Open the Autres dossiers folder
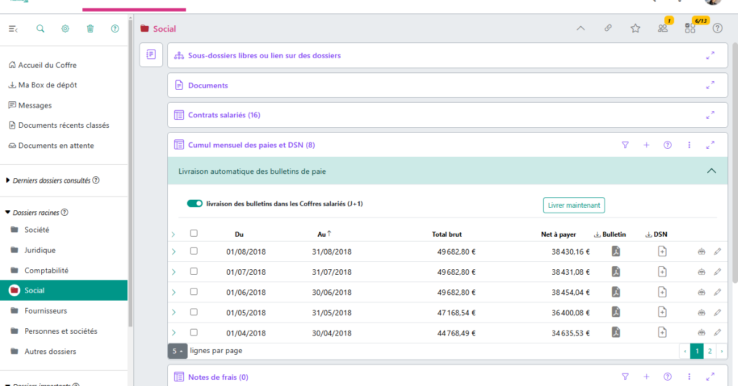The width and height of the screenshot is (738, 386). tap(43, 351)
